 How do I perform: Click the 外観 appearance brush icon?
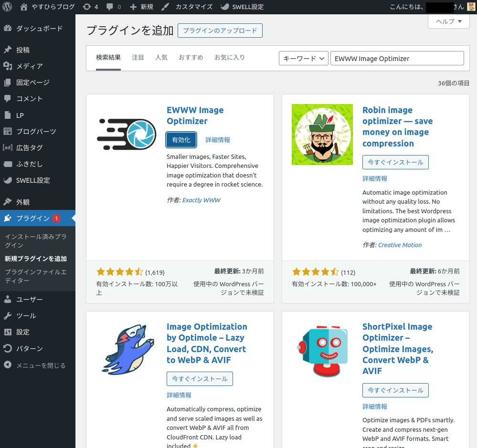click(8, 202)
